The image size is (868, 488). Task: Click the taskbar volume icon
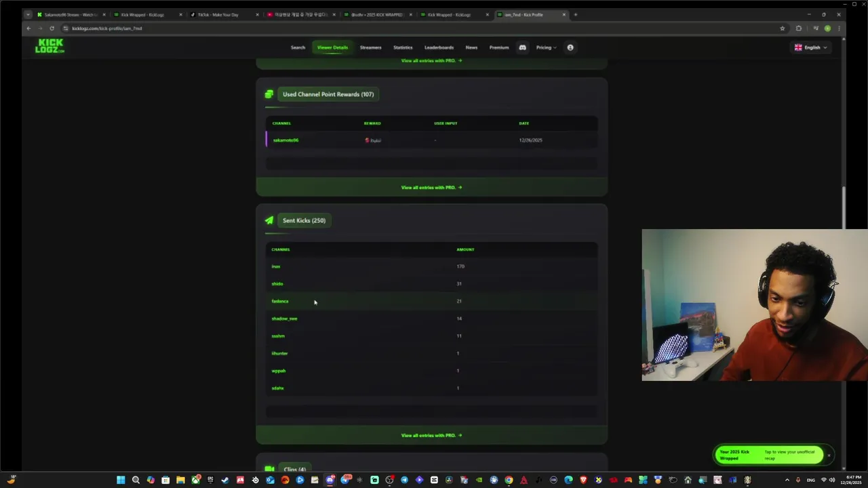[831, 480]
